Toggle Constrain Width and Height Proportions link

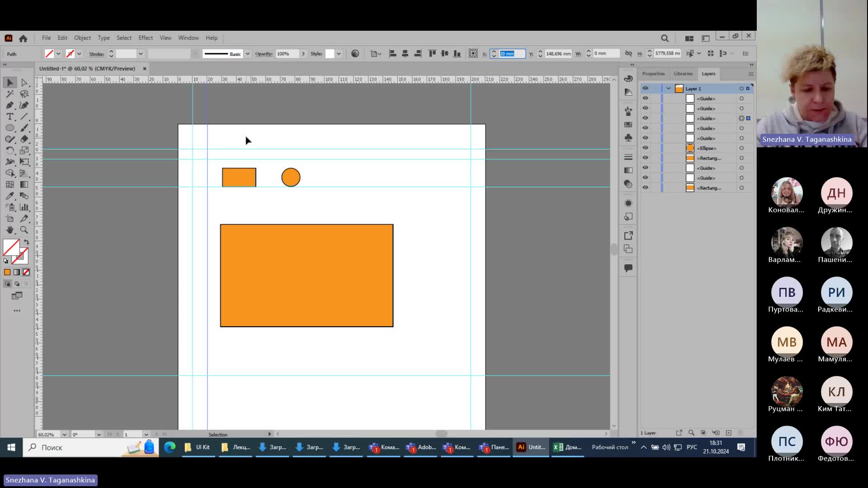point(628,54)
